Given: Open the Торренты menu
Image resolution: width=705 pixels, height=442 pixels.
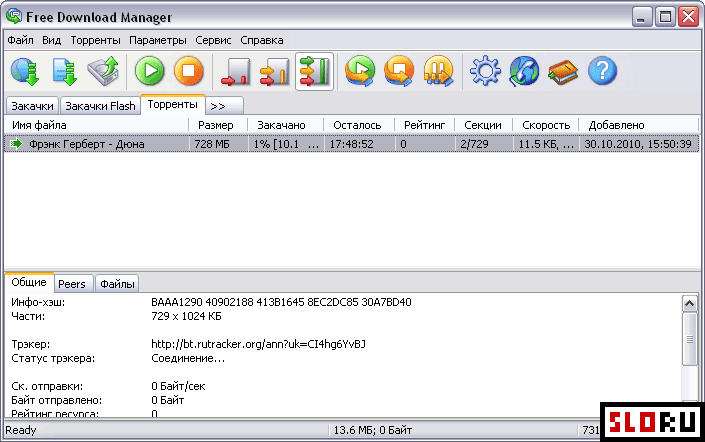Looking at the screenshot, I should [95, 40].
